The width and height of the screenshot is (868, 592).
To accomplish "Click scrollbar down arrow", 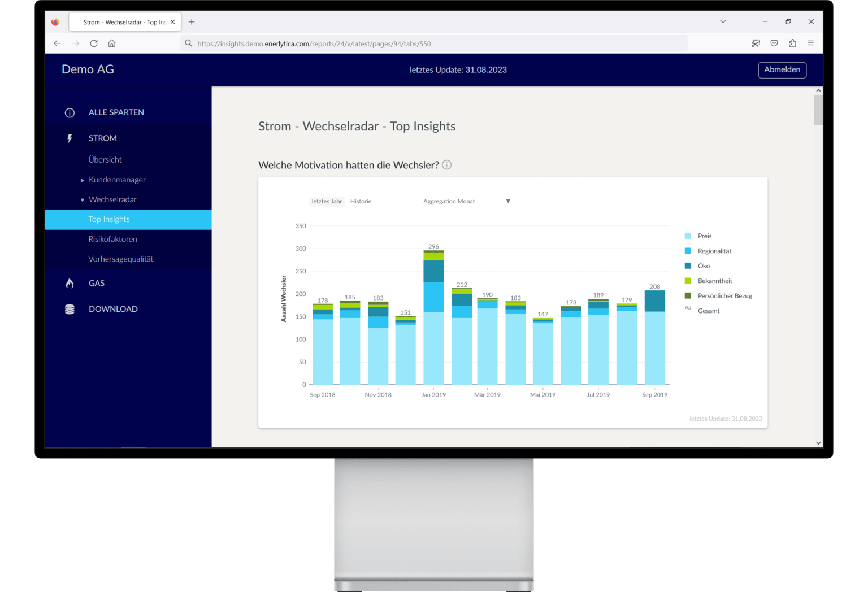I will click(818, 443).
